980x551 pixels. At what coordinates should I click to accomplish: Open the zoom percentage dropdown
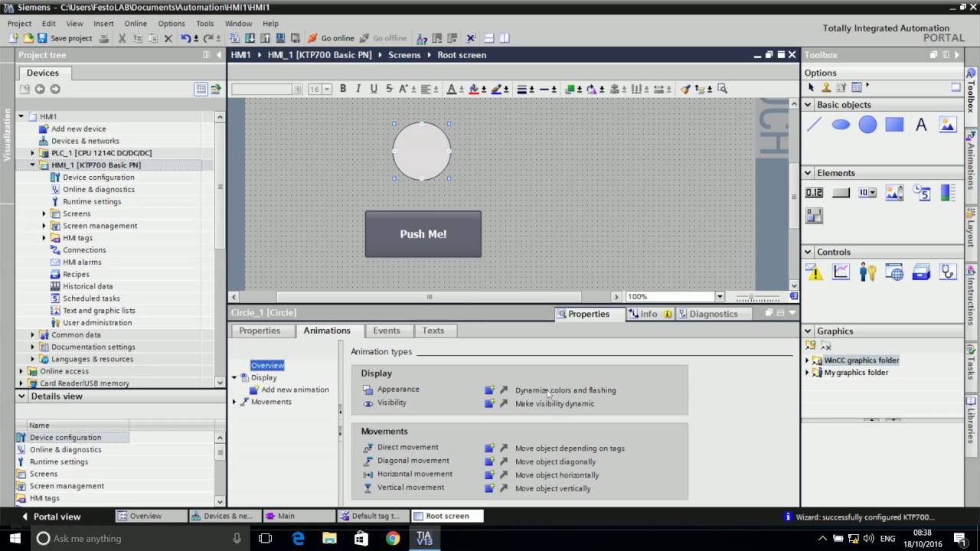[x=719, y=296]
